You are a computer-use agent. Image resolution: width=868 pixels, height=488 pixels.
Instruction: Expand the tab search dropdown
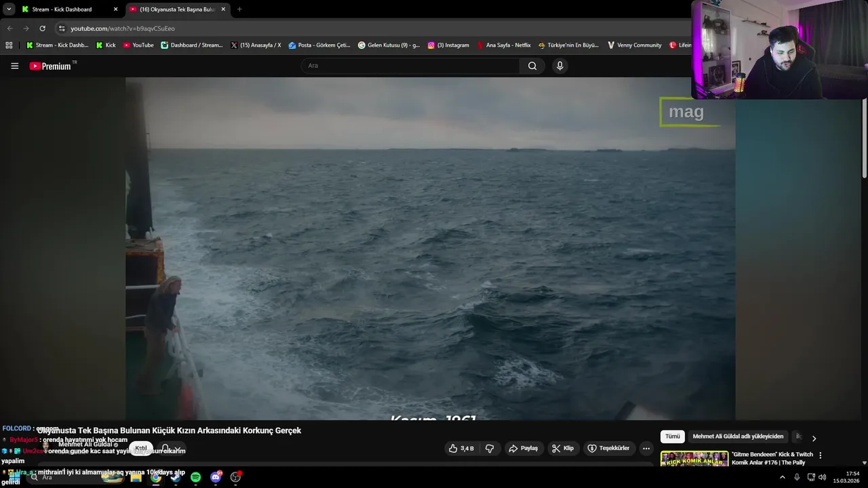pyautogui.click(x=9, y=9)
